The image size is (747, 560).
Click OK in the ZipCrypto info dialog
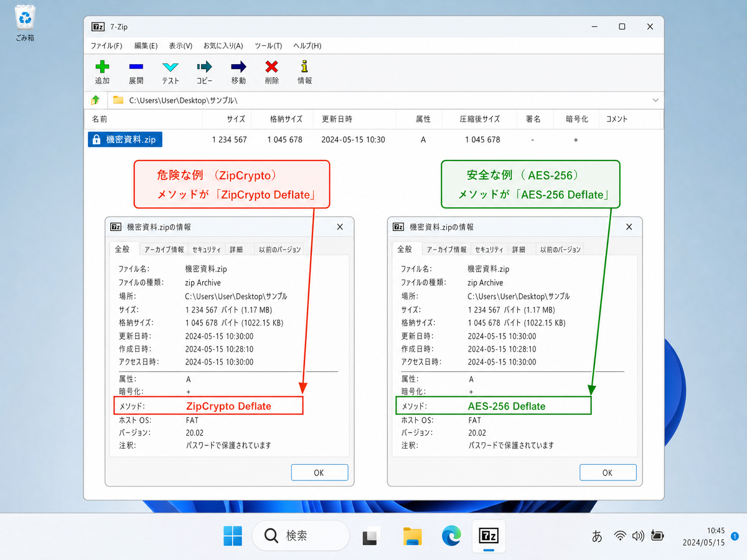[319, 472]
